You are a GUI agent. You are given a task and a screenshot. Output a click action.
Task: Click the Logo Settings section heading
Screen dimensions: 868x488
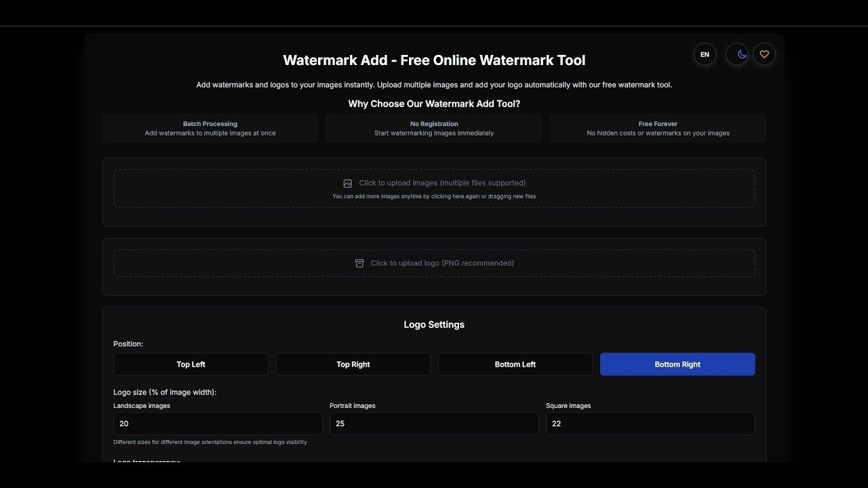(434, 324)
